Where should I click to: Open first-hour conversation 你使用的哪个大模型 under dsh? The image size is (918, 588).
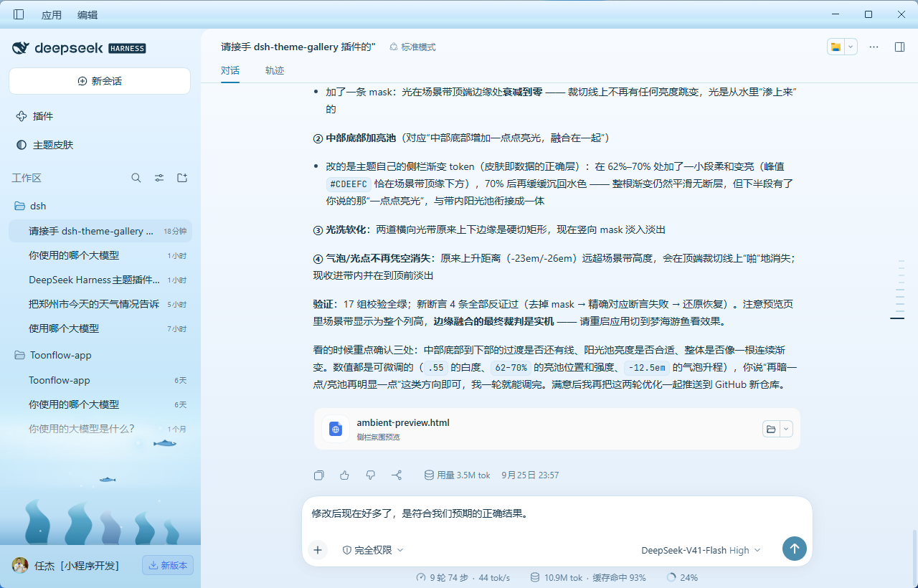pos(100,255)
